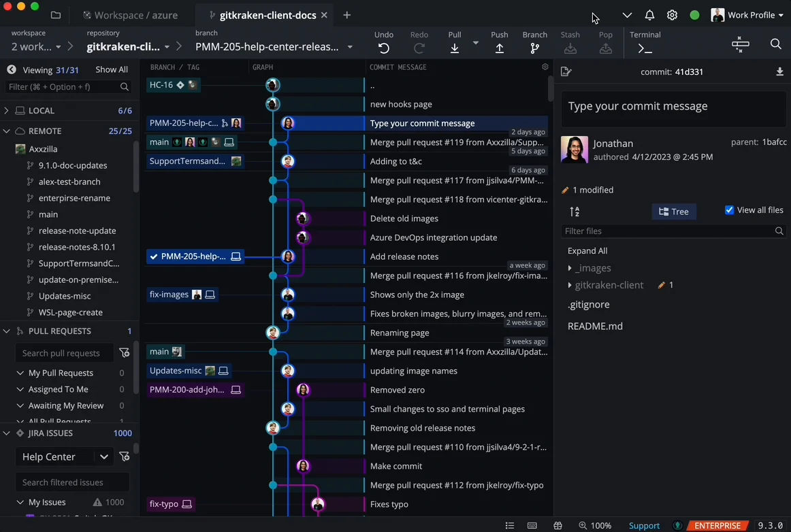Filter pull requests with the funnel icon
This screenshot has width=791, height=532.
(x=124, y=353)
